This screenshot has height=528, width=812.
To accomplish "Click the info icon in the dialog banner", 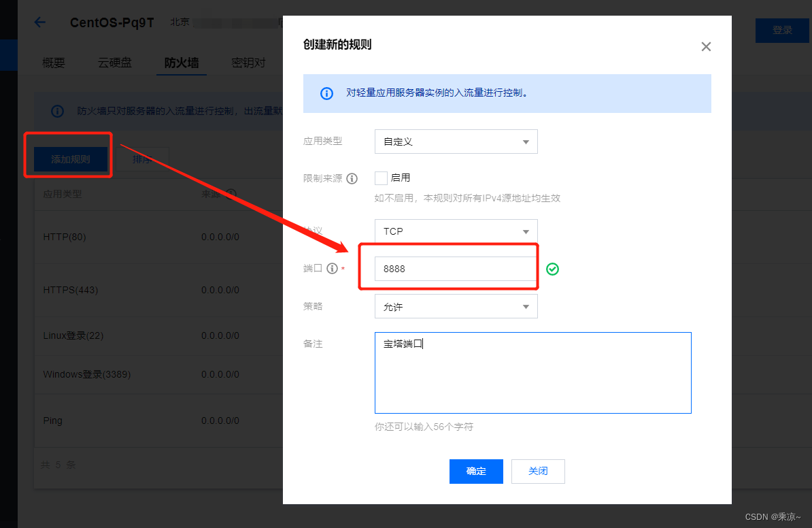I will pyautogui.click(x=326, y=93).
